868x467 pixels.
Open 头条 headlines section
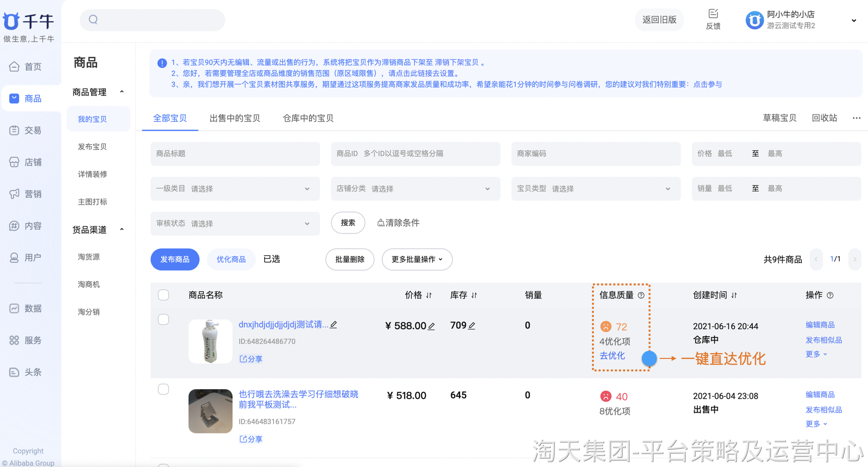(x=26, y=372)
